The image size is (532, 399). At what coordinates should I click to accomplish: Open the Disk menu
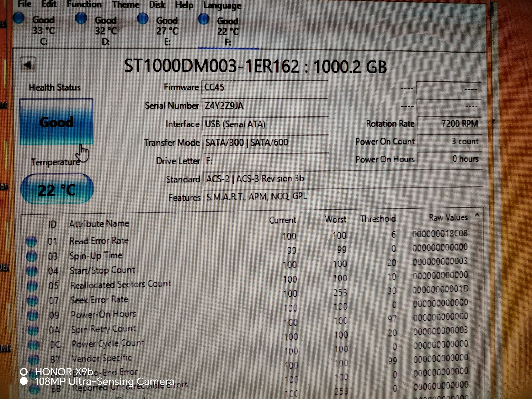pyautogui.click(x=157, y=5)
